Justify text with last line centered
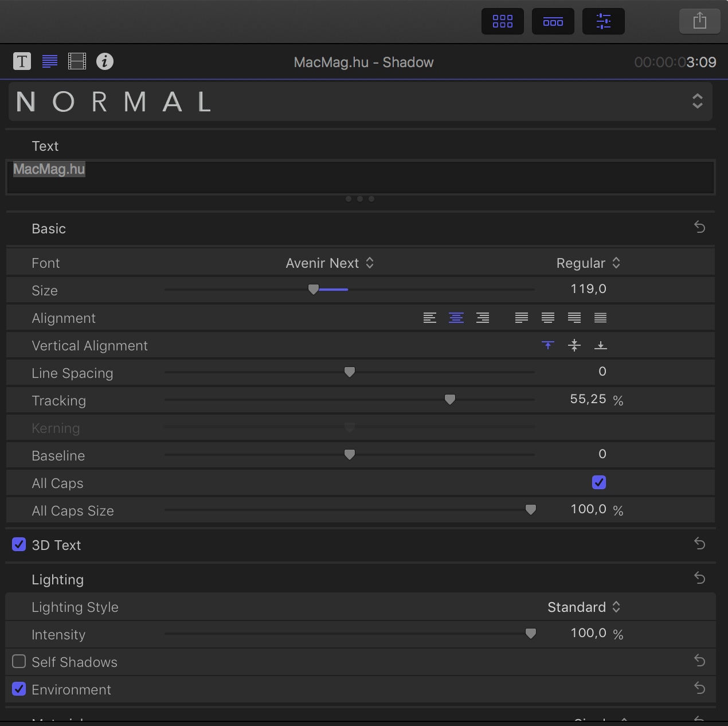This screenshot has height=726, width=728. [x=548, y=318]
